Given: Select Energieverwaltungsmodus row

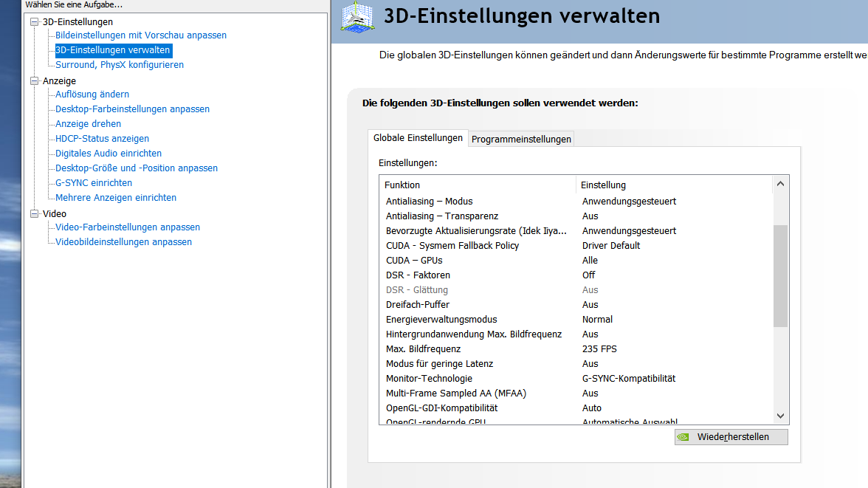Looking at the screenshot, I should [x=576, y=320].
